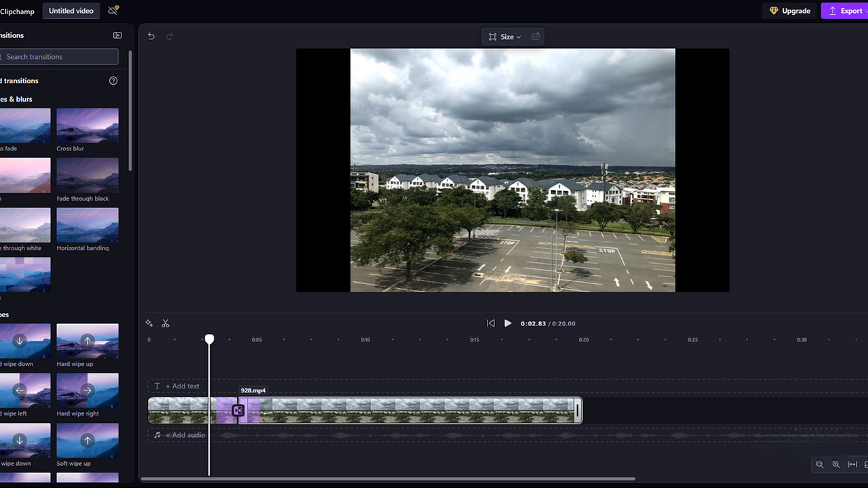Click the 0:15 mark on timeline ruler

[475, 340]
